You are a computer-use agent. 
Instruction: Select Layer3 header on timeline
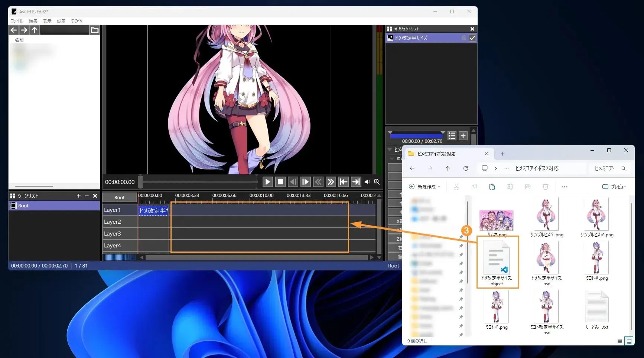pos(120,234)
